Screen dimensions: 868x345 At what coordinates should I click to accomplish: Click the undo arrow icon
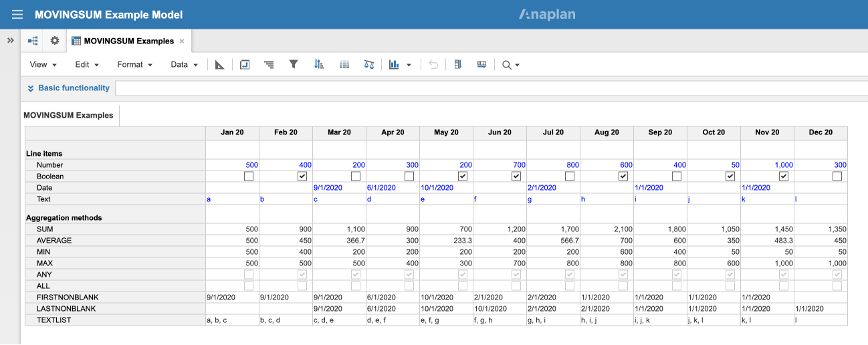[433, 65]
